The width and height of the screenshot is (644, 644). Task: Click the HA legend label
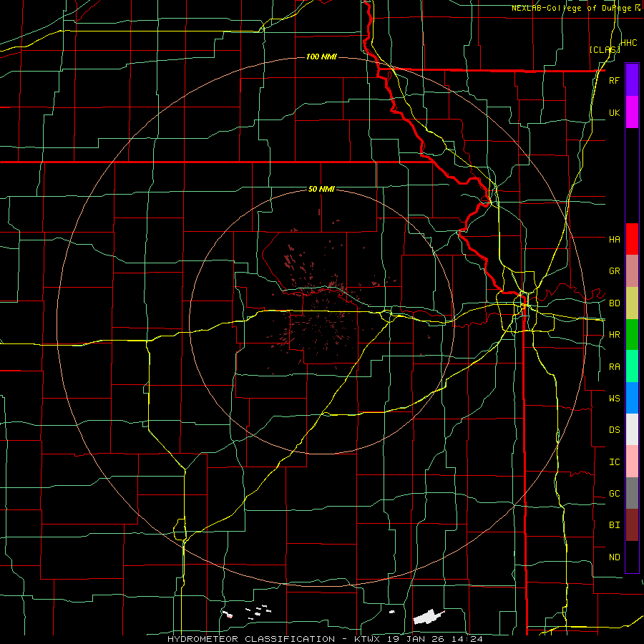[x=614, y=239]
